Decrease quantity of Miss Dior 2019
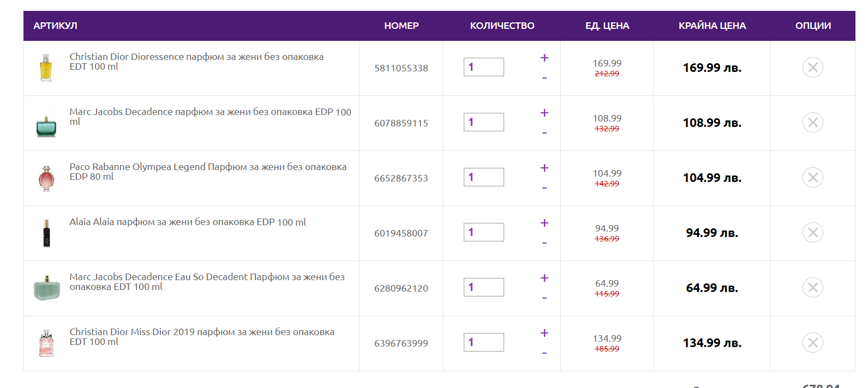This screenshot has width=868, height=388. pos(544,353)
